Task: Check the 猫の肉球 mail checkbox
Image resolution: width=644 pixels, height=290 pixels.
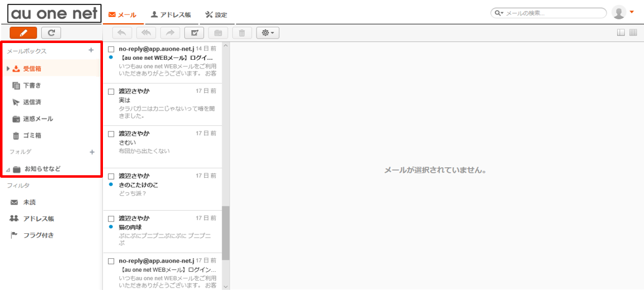Action: click(111, 218)
